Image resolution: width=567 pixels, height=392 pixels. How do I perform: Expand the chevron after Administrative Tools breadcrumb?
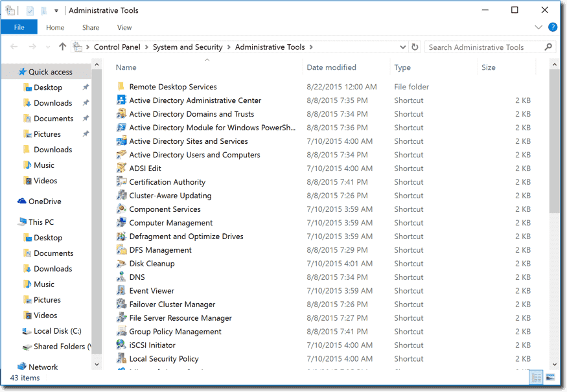[311, 47]
